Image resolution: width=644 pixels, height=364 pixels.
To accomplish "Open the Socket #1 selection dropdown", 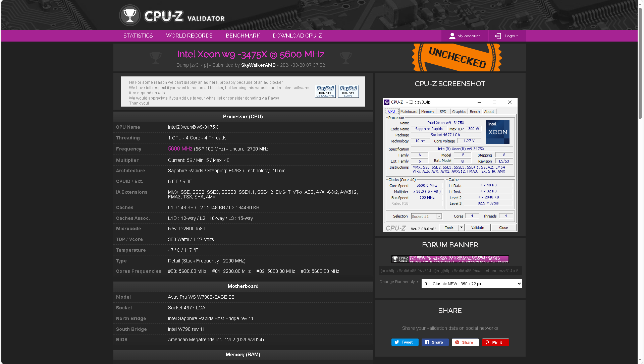I will 426,217.
